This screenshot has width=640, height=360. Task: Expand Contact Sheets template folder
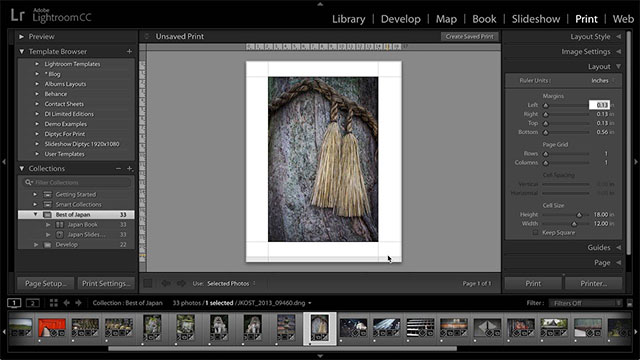[x=37, y=104]
